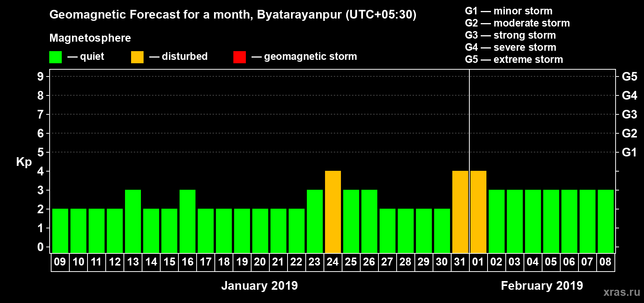Screen dimensions: 644x303
Task: Click the date label 27
Action: click(387, 262)
